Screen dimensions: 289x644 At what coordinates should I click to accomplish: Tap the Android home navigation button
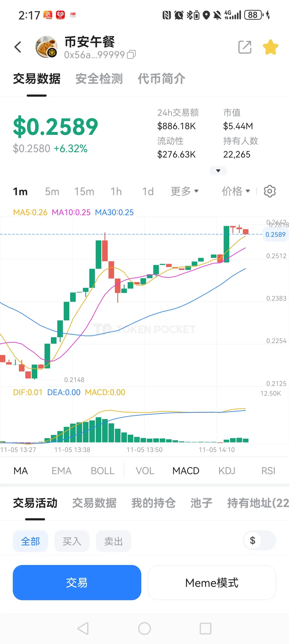click(144, 629)
